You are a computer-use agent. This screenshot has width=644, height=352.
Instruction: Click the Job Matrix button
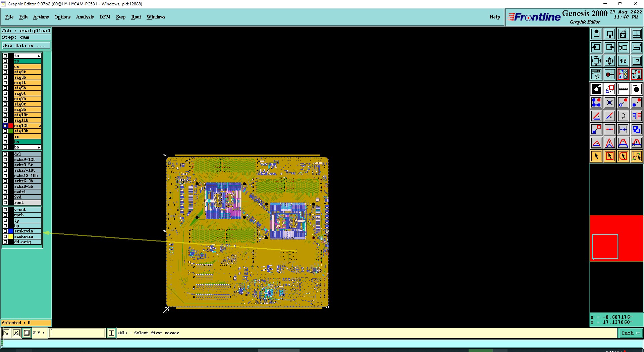pyautogui.click(x=26, y=46)
